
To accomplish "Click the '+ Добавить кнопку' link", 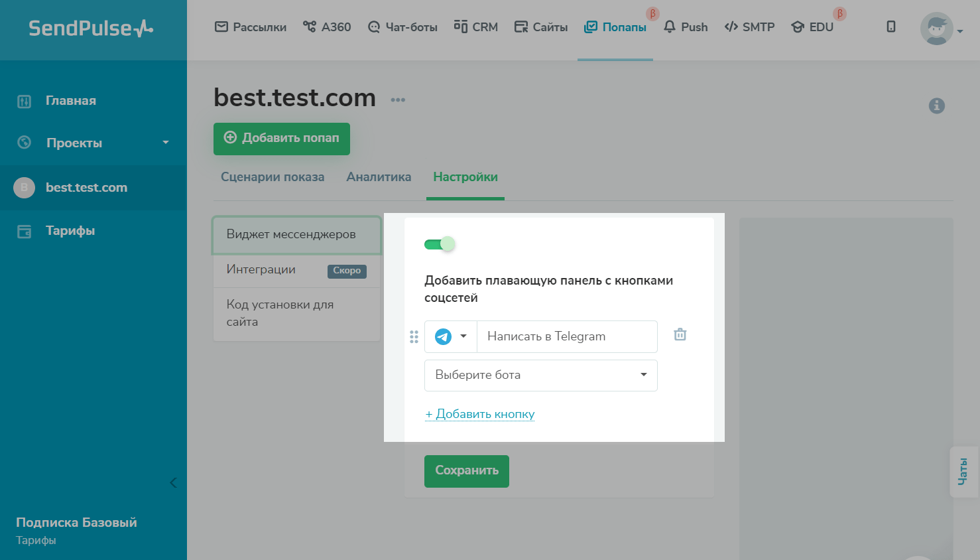I will click(x=480, y=414).
